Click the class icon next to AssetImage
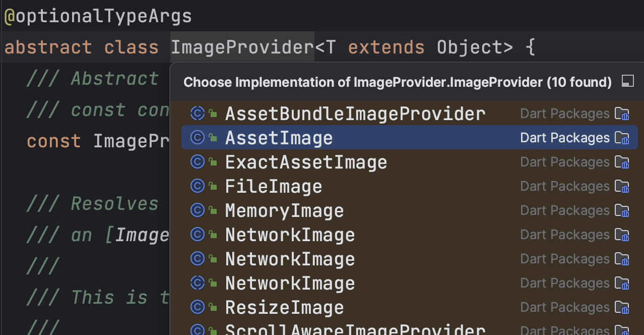 click(x=197, y=138)
